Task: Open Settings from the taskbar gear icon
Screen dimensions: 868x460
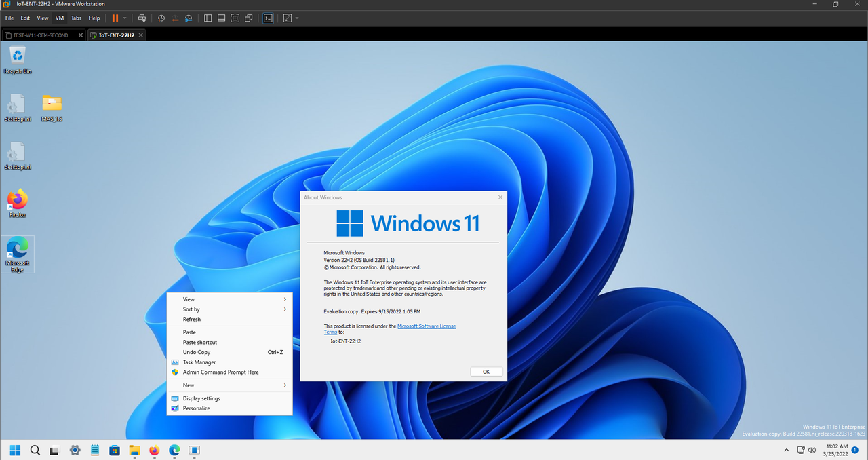Action: click(x=75, y=450)
